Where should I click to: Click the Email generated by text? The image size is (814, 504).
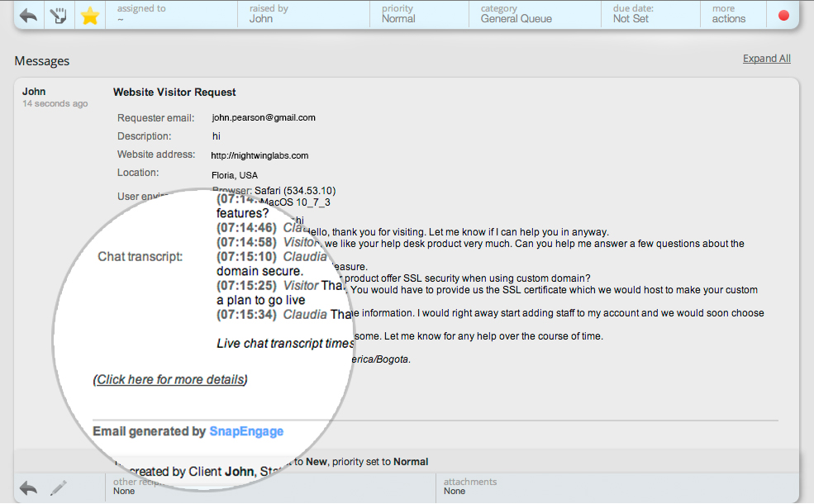(x=150, y=431)
